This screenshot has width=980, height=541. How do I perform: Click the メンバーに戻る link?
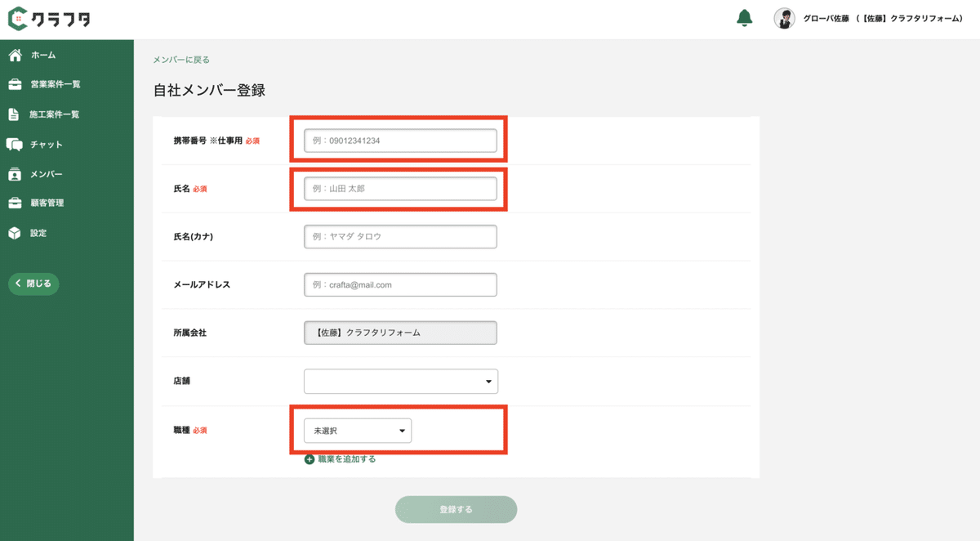pyautogui.click(x=181, y=60)
